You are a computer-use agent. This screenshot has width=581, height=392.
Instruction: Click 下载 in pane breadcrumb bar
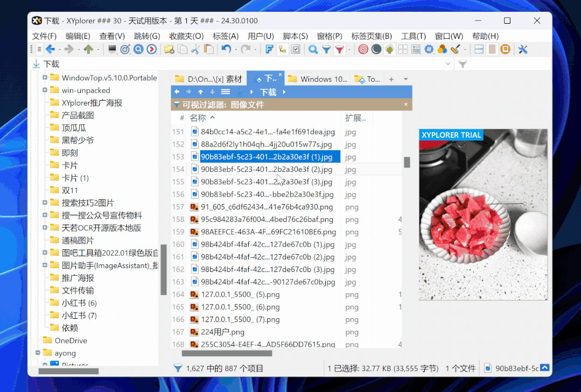(268, 92)
